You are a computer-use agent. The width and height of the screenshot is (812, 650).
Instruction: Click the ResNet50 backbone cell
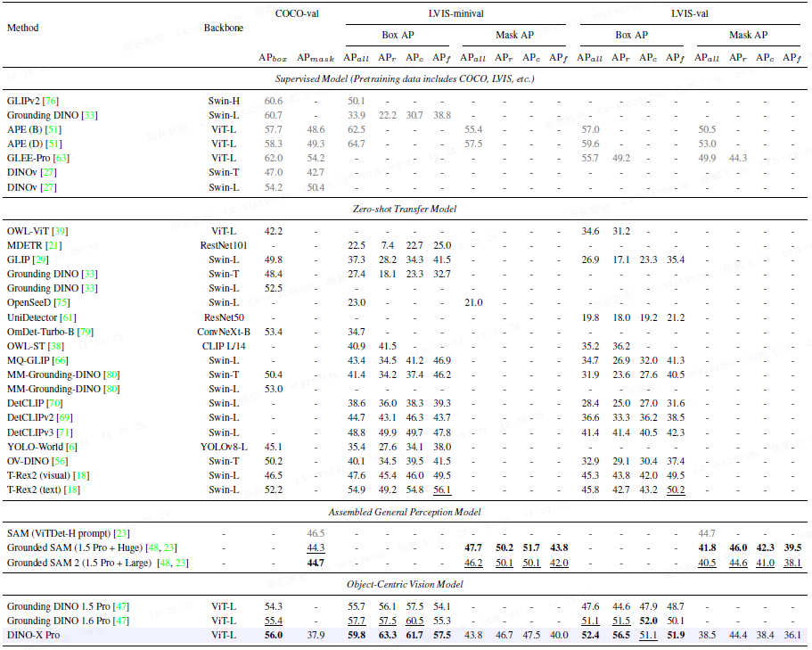pos(224,317)
